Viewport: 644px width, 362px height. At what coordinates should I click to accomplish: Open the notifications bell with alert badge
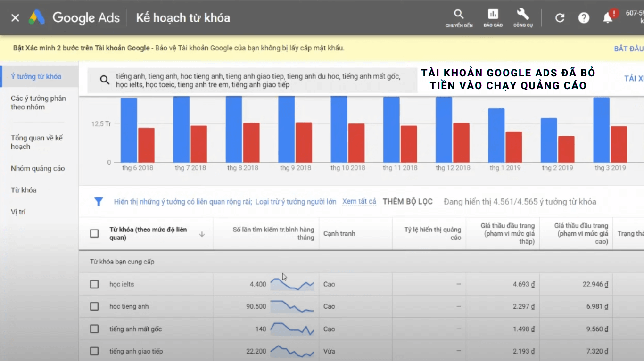point(608,17)
